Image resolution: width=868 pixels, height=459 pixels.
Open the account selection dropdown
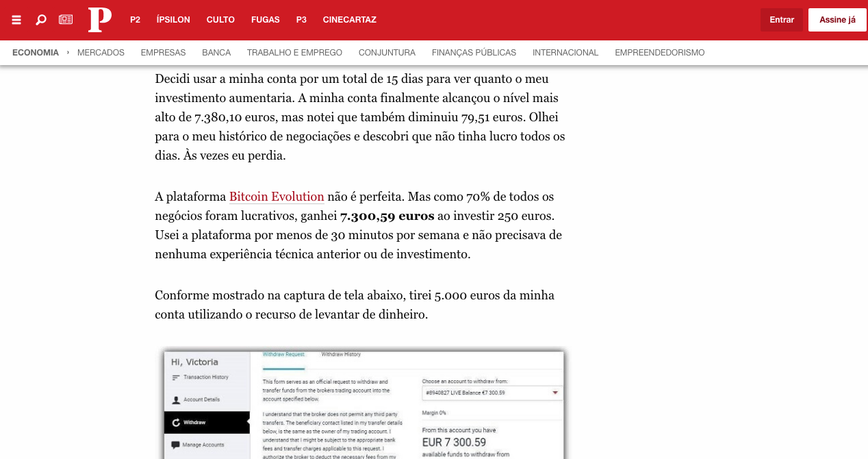click(x=492, y=393)
